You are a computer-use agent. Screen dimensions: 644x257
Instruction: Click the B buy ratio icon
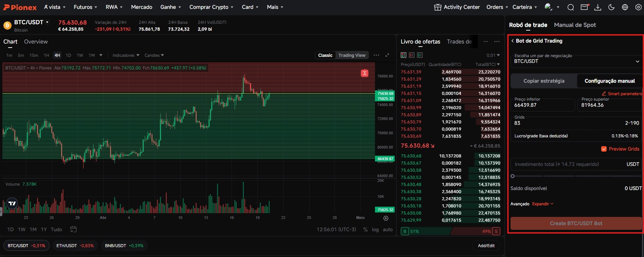(405, 232)
